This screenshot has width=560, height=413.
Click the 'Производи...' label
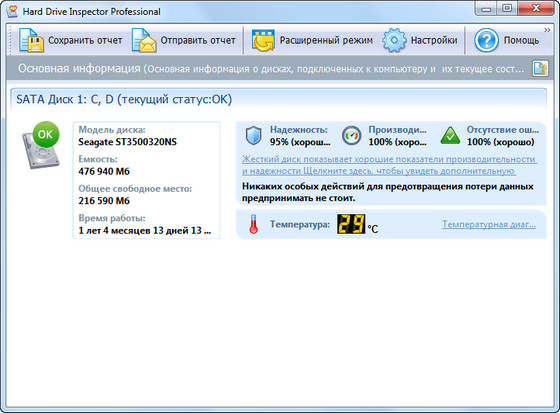click(398, 129)
